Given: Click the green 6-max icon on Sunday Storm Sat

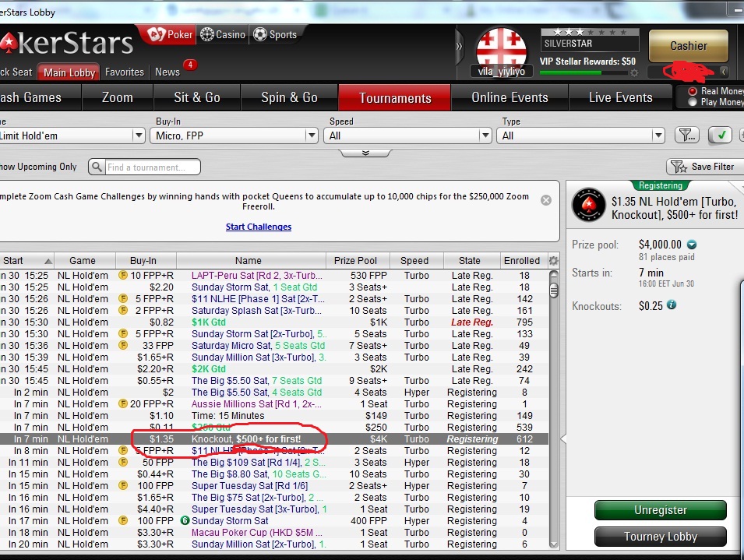Looking at the screenshot, I should (x=185, y=520).
